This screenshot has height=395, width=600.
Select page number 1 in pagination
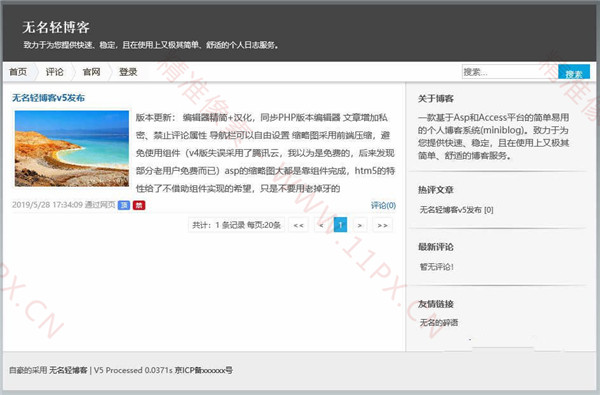pos(341,225)
